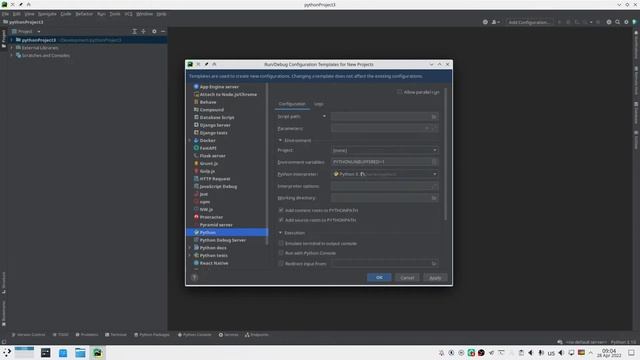Click the React Native icon
This screenshot has height=360, width=640.
(196, 263)
